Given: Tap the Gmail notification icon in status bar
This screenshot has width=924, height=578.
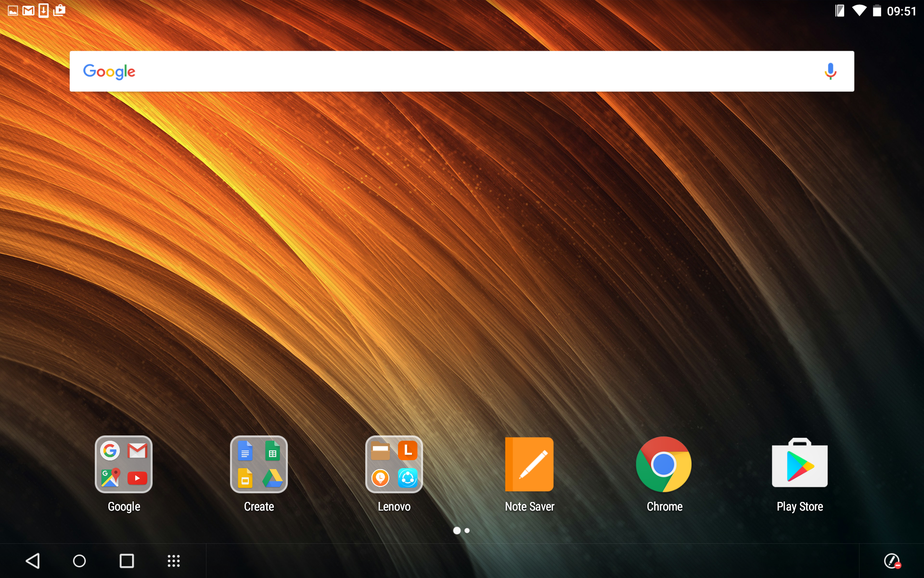Looking at the screenshot, I should (x=28, y=11).
